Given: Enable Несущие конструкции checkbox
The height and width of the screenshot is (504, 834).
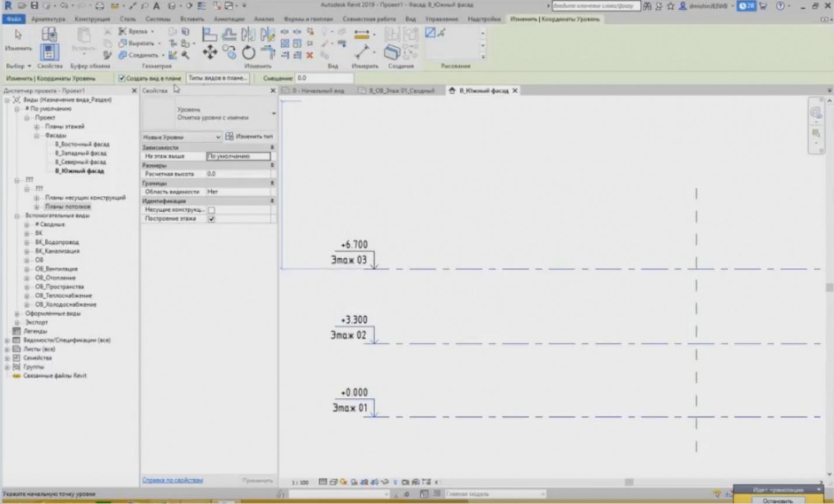Looking at the screenshot, I should [x=211, y=210].
